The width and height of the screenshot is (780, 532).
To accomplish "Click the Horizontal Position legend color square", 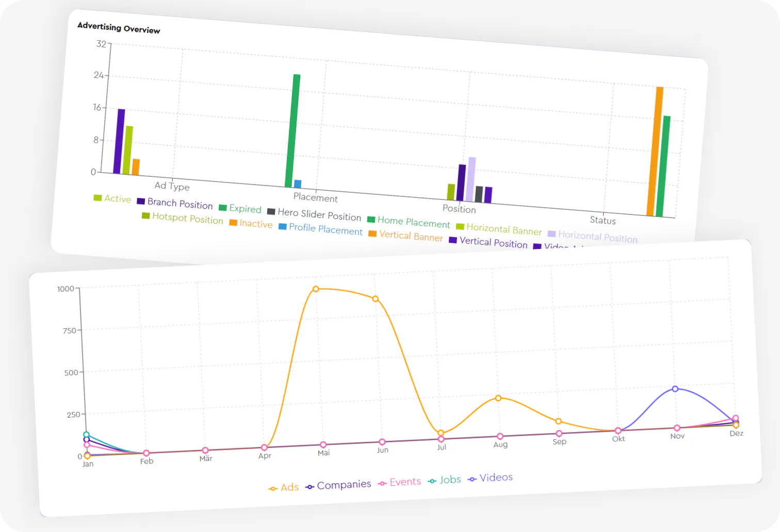I will [551, 234].
